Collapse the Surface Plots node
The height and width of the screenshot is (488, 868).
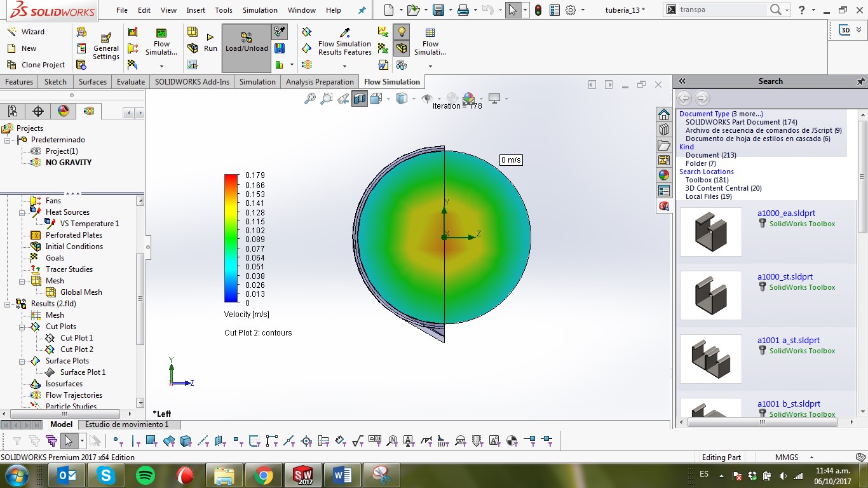pyautogui.click(x=22, y=361)
